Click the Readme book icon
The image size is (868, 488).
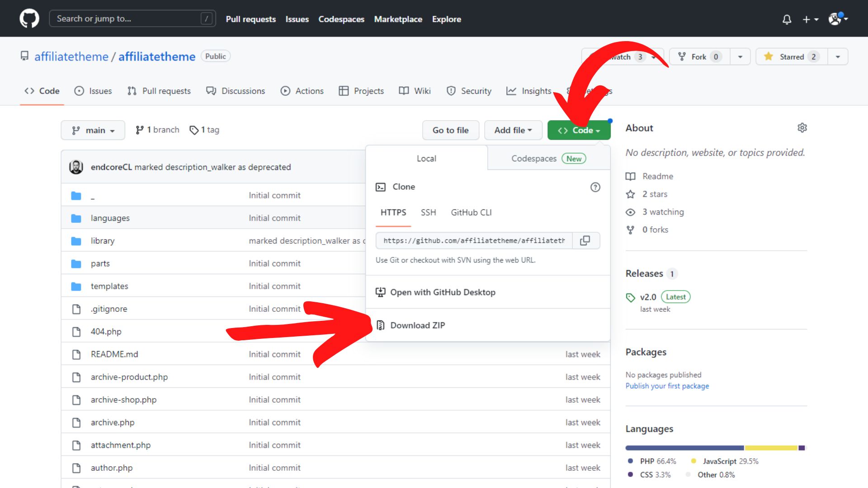(630, 176)
